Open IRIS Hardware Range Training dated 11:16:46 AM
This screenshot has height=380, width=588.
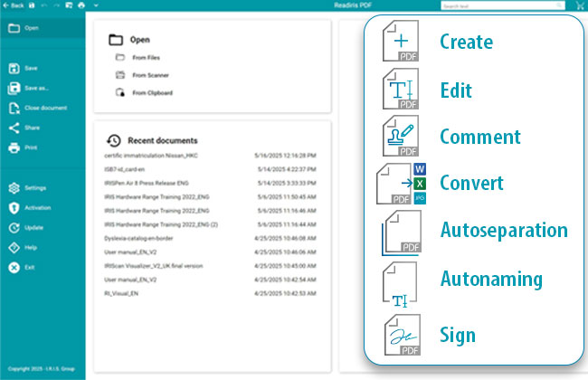point(211,211)
